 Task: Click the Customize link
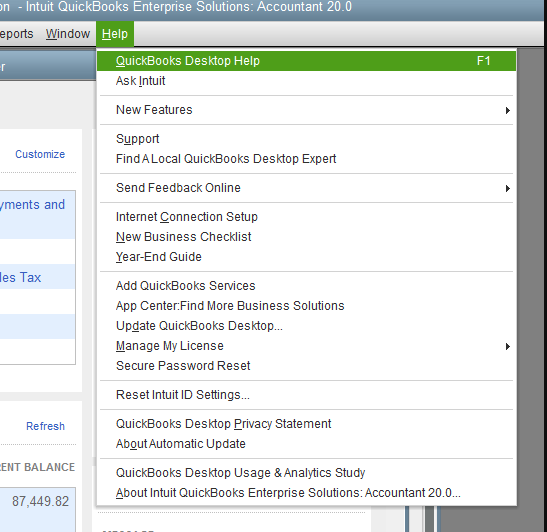click(x=40, y=154)
